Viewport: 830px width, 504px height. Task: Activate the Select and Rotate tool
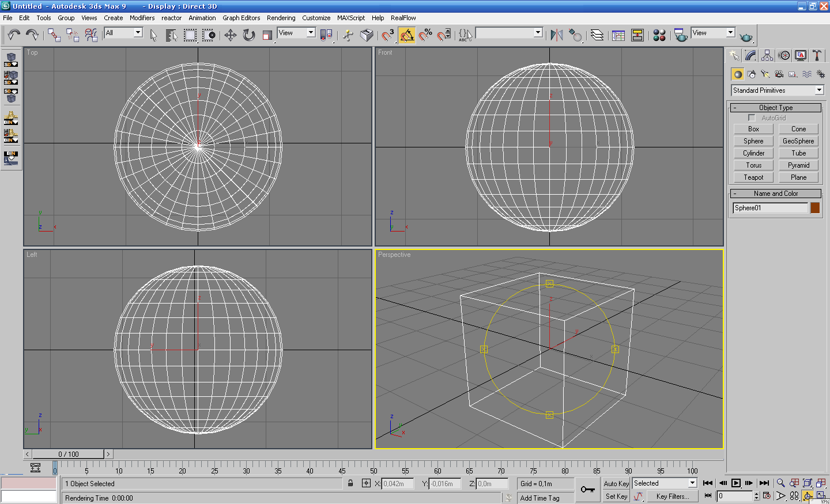[248, 35]
